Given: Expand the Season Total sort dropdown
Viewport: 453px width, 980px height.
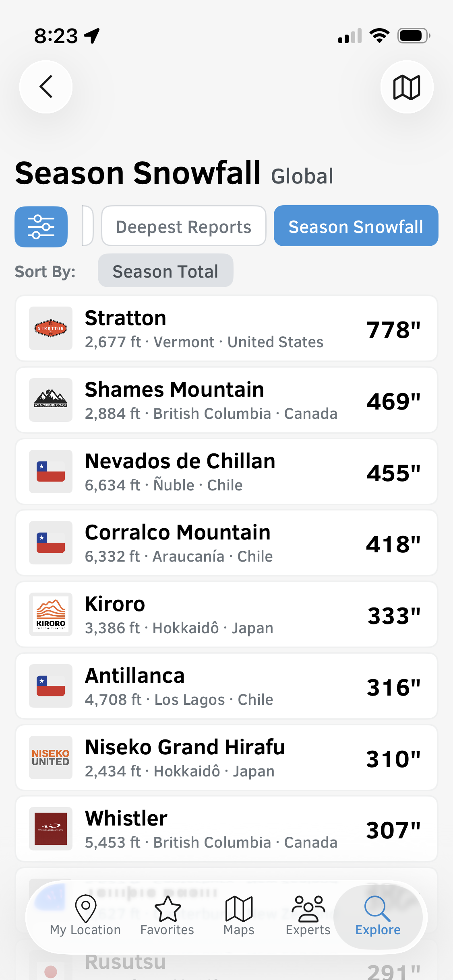Looking at the screenshot, I should pyautogui.click(x=165, y=271).
